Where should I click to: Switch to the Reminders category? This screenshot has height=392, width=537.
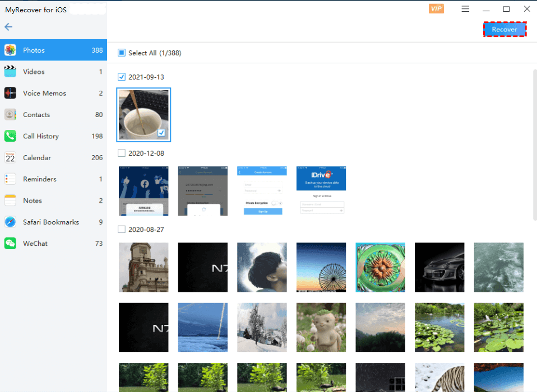39,179
